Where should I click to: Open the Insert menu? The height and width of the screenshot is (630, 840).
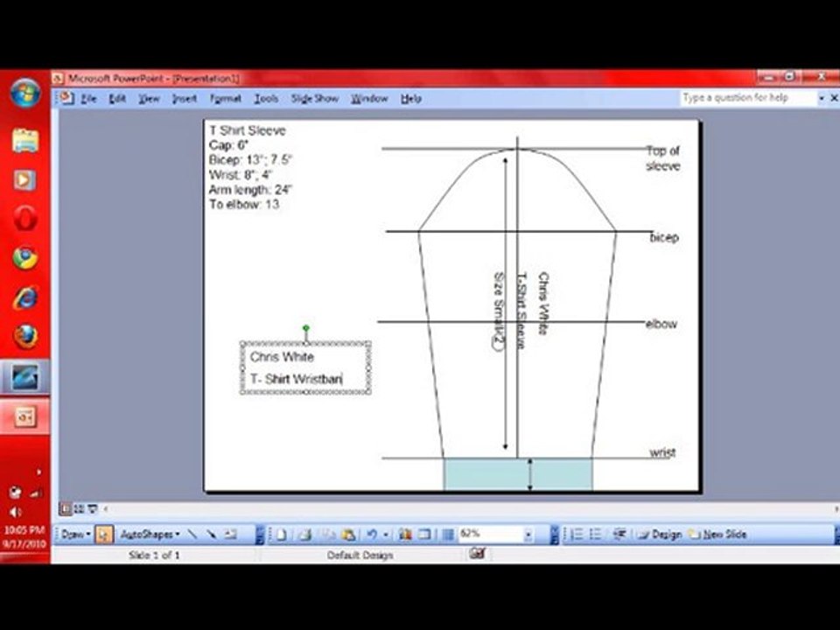coord(185,99)
